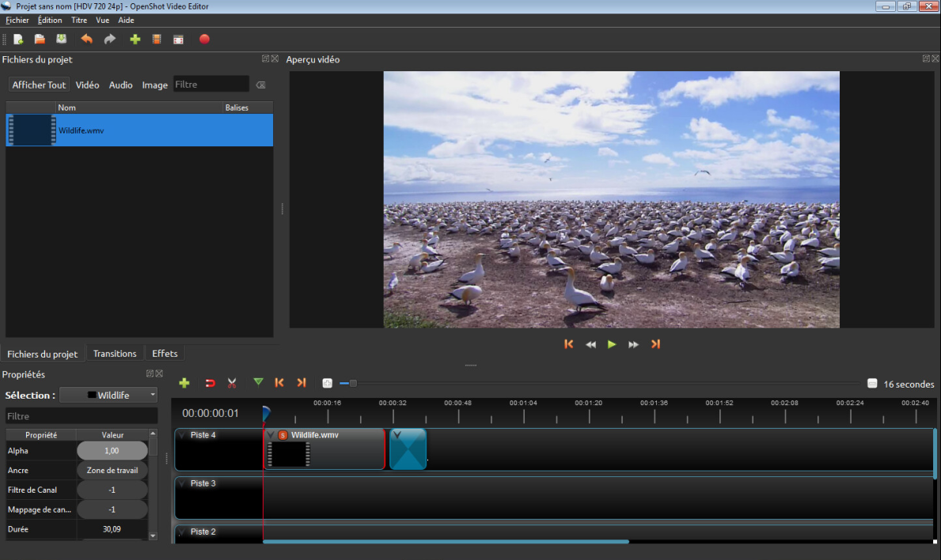Toggle the Video filter for project files
941x560 pixels.
(87, 85)
